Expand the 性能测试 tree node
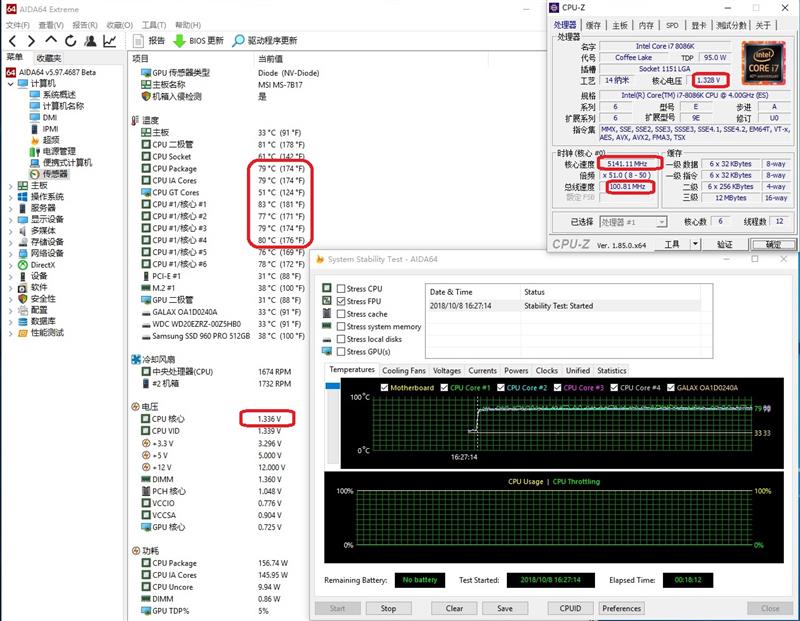Viewport: 800px width, 621px height. [x=11, y=334]
